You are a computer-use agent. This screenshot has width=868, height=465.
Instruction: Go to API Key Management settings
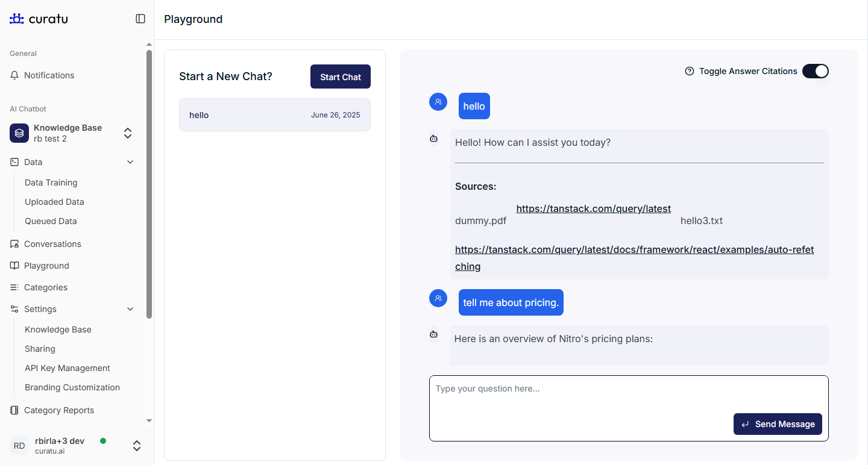point(67,368)
